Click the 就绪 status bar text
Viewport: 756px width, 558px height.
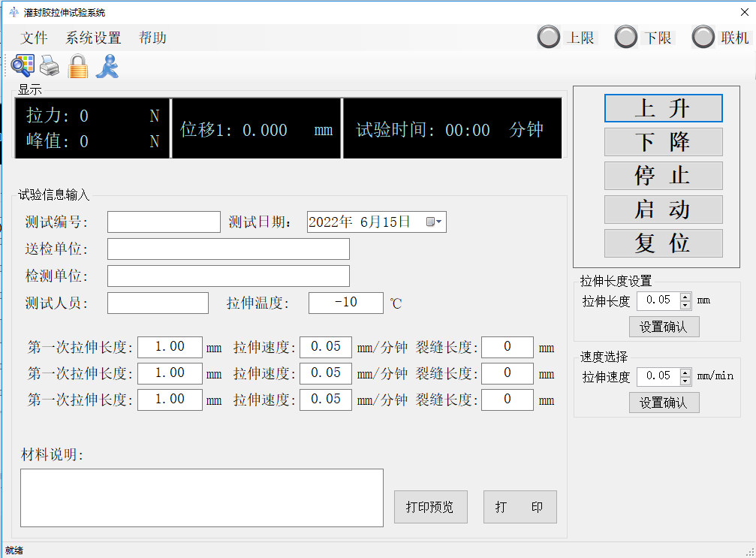point(14,550)
